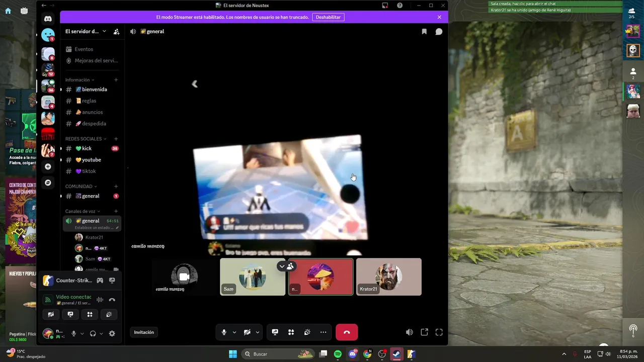Click the share screen icon in the bottom call bar
This screenshot has height=362, width=644.
[275, 332]
